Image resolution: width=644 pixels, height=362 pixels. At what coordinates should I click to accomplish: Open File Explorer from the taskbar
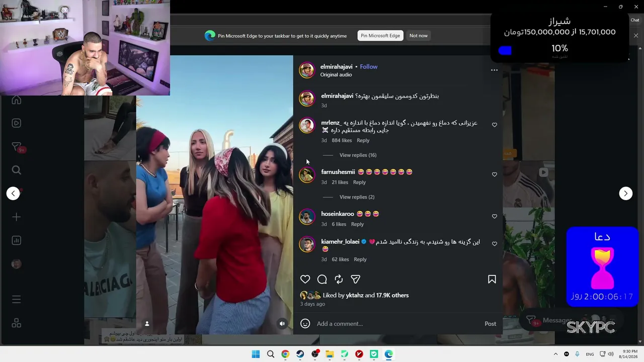[330, 354]
